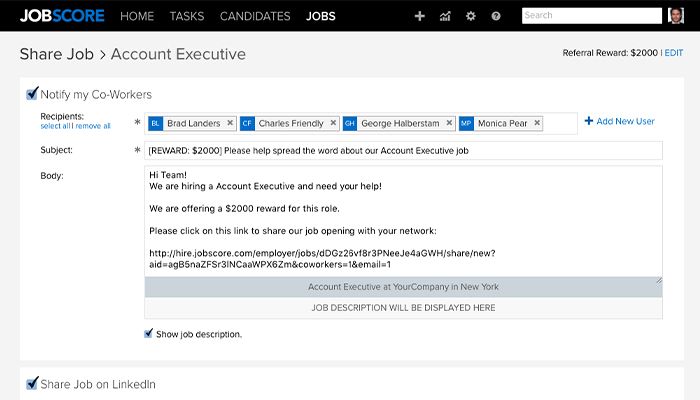
Task: Click the Body text area resize handle
Action: click(x=659, y=280)
